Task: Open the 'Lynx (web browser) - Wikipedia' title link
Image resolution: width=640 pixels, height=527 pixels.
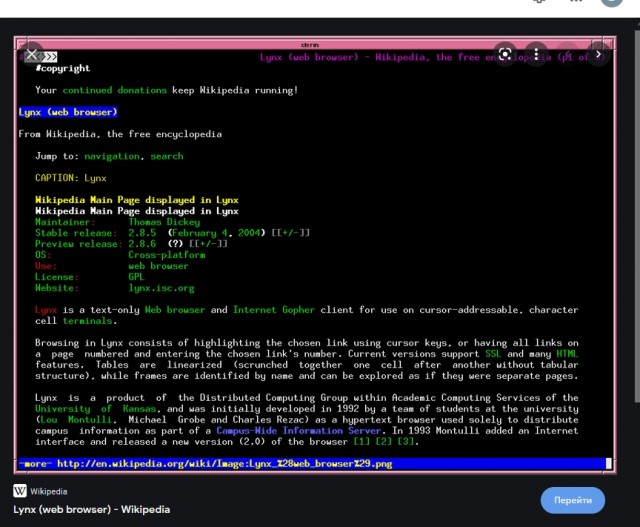Action: (91, 509)
